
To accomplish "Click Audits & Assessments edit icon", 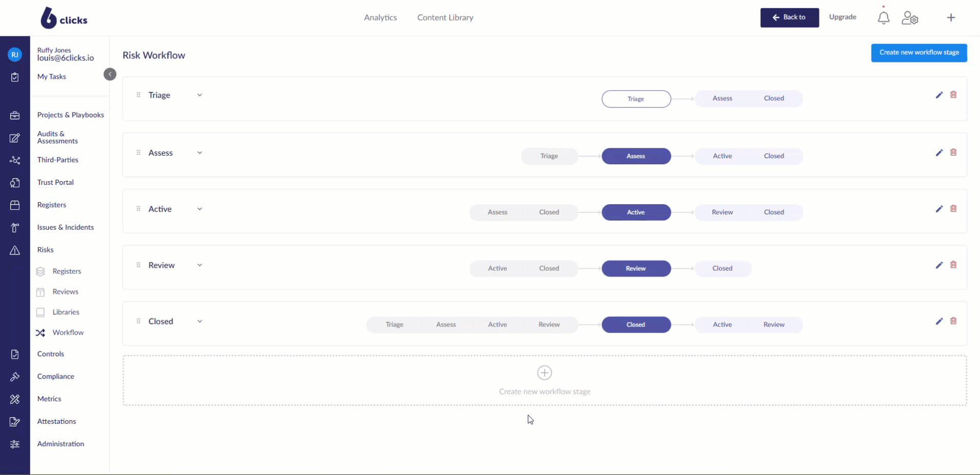I will click(15, 138).
